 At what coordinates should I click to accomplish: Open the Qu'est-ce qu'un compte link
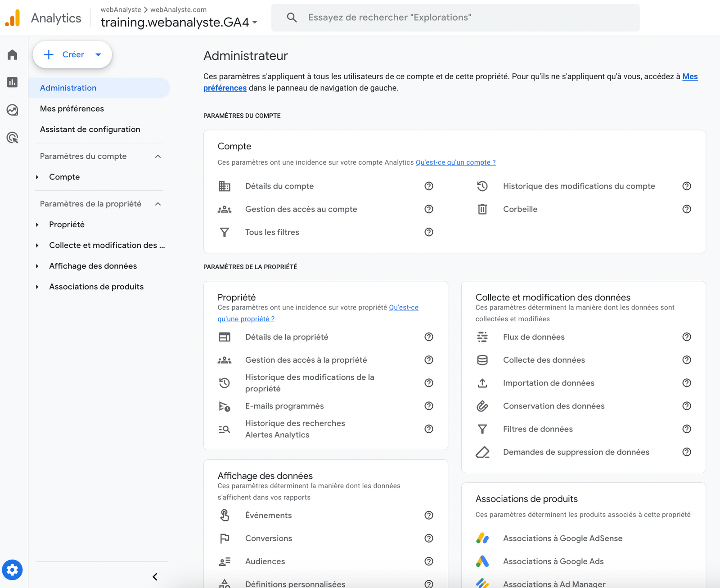[x=455, y=162]
